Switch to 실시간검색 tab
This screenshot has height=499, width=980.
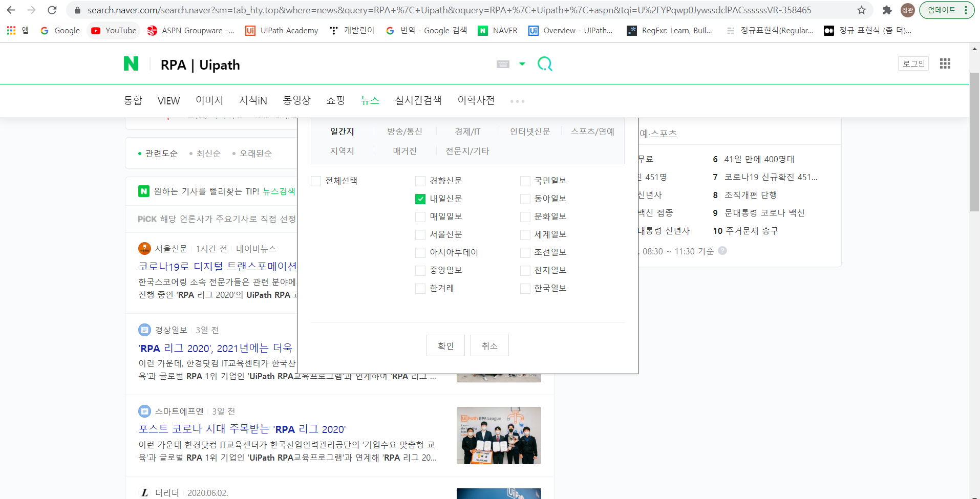click(418, 100)
